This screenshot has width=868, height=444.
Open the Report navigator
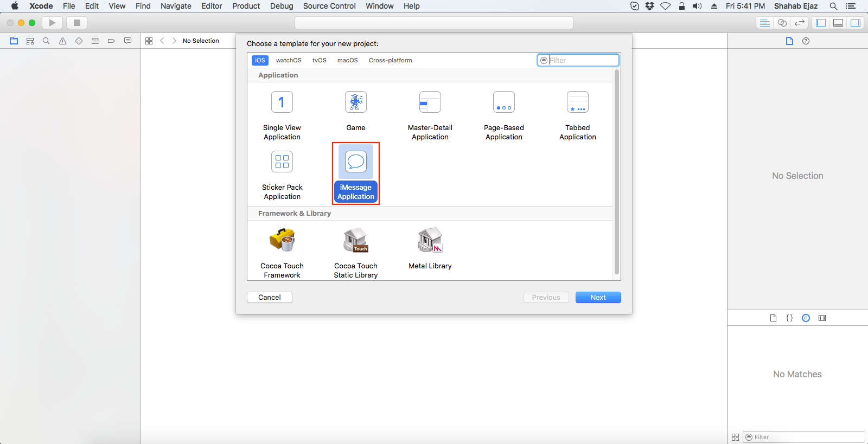[x=127, y=41]
